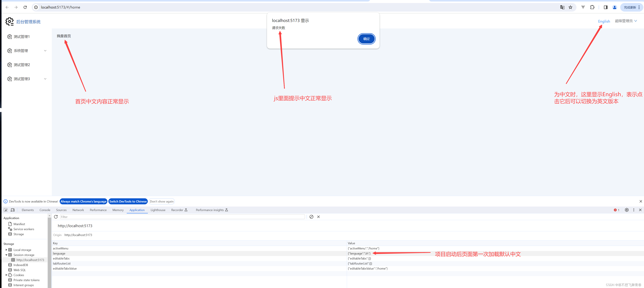Switch to the Recorder tab
This screenshot has height=288, width=644.
click(179, 210)
